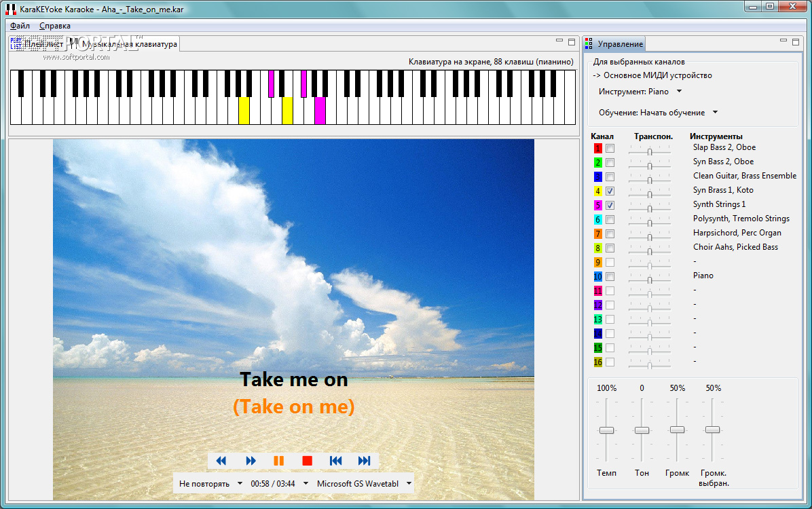Click the channel 16 color box
The image size is (812, 509).
[597, 362]
